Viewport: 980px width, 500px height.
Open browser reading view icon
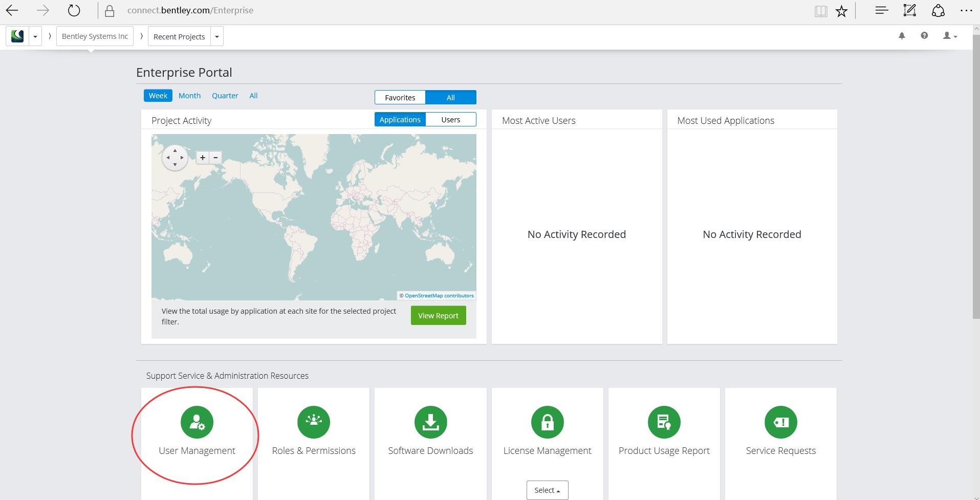pyautogui.click(x=821, y=11)
